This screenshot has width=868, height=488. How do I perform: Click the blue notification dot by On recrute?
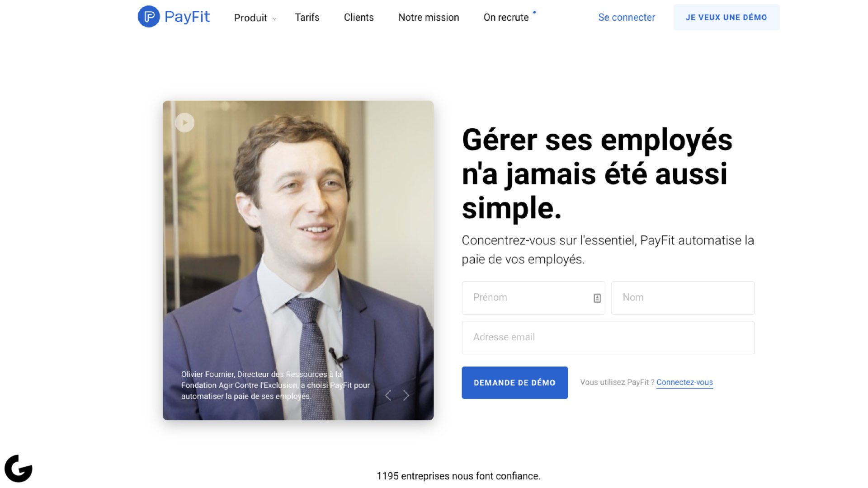click(x=534, y=12)
